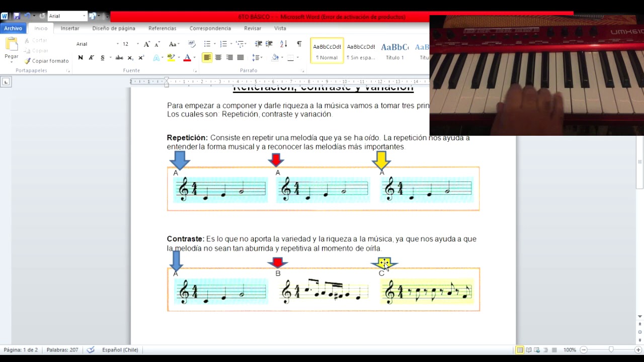Open the quick access toolbar Arial font dropdown
644x362 pixels.
pos(84,16)
